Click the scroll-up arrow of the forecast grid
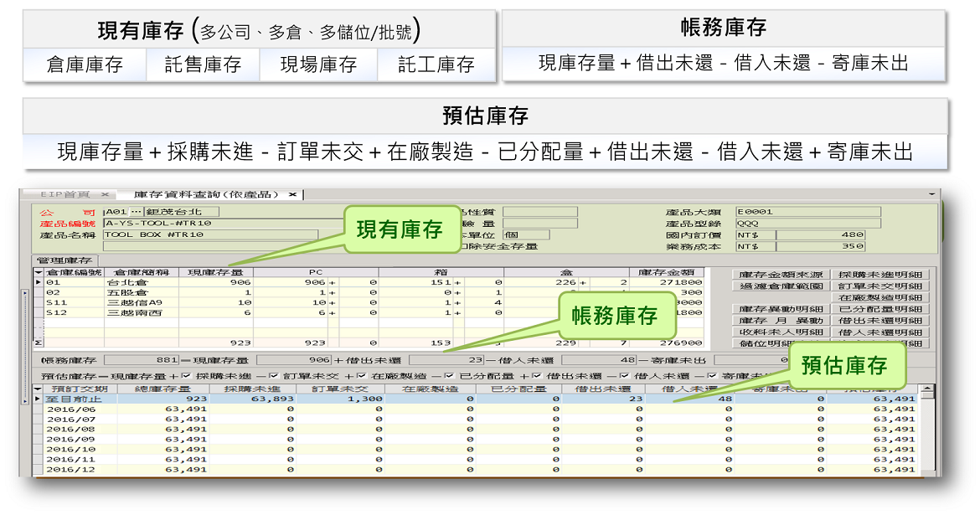This screenshot has height=515, width=980. click(926, 389)
